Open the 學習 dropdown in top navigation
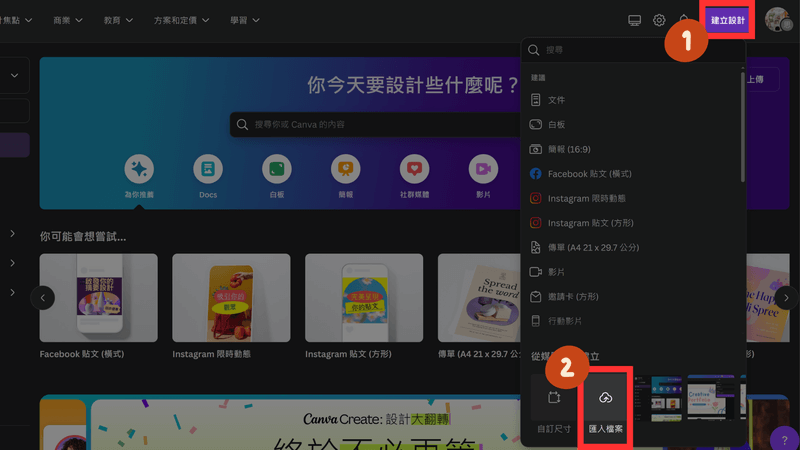 [244, 20]
